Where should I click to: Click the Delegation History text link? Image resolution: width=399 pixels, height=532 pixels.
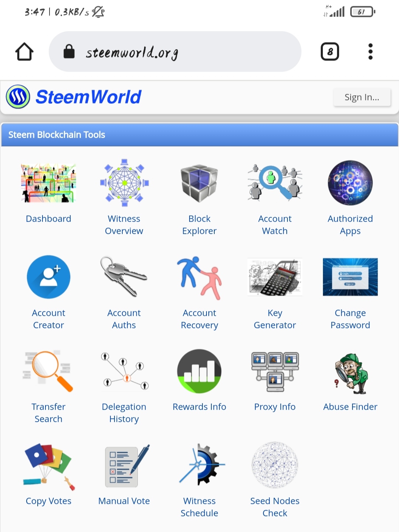pos(124,413)
